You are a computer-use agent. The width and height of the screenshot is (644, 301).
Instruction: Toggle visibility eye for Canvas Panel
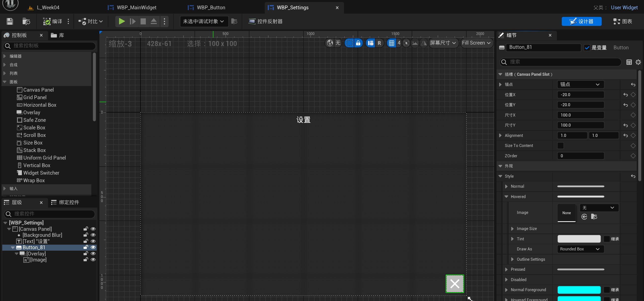coord(93,229)
